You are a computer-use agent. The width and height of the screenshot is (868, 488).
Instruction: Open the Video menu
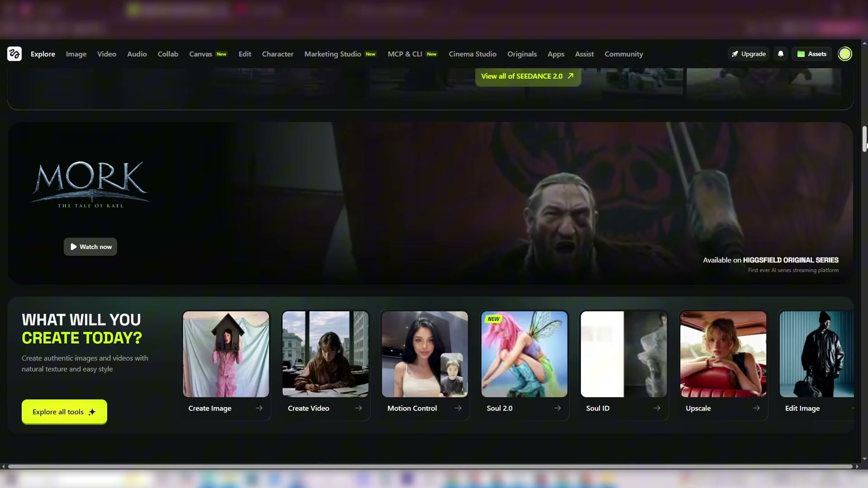pos(107,54)
